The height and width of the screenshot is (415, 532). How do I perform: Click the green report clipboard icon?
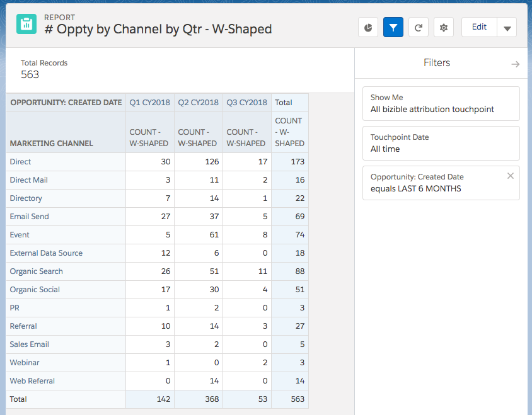pos(26,25)
